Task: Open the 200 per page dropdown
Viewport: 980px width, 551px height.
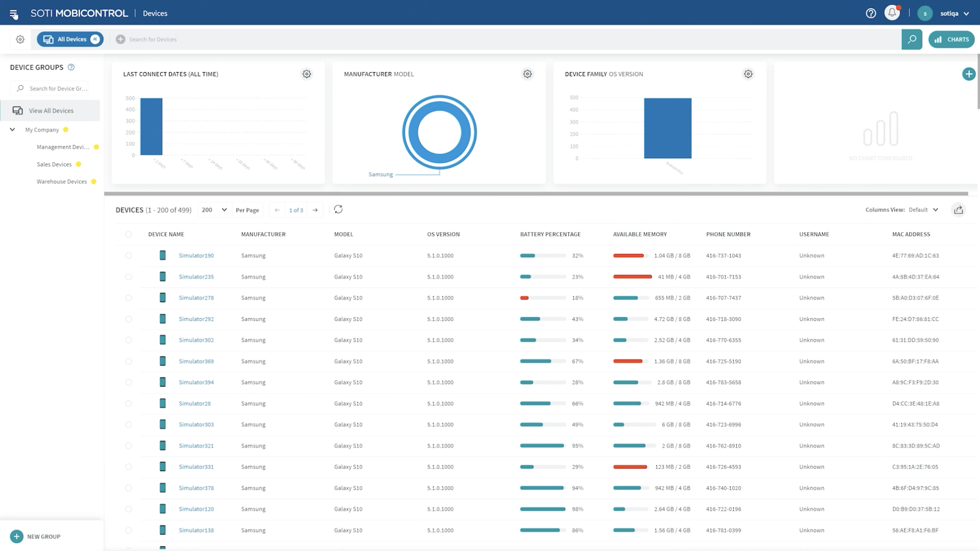Action: 214,210
